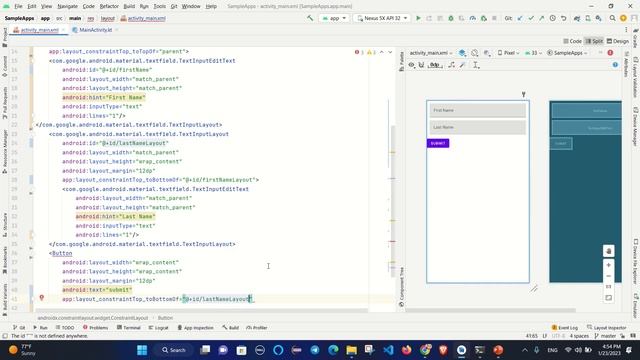Switch to Split view mode
The width and height of the screenshot is (640, 360).
pos(594,41)
